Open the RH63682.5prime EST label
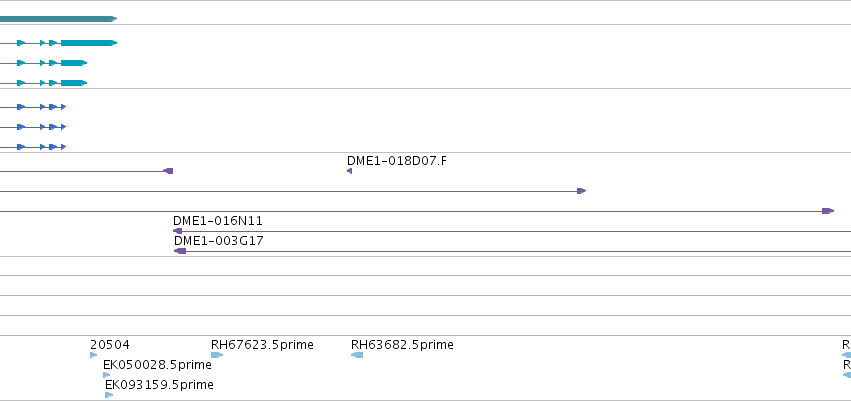The image size is (851, 401). click(x=402, y=345)
